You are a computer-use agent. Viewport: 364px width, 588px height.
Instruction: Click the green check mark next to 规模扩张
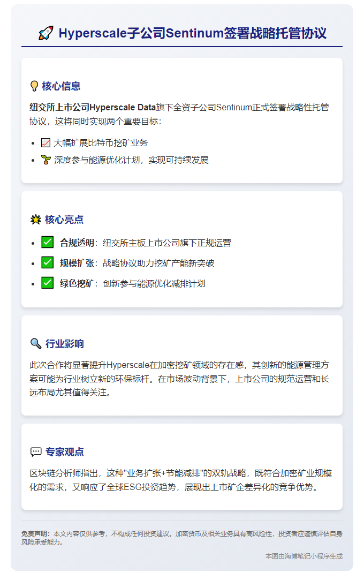pos(47,262)
